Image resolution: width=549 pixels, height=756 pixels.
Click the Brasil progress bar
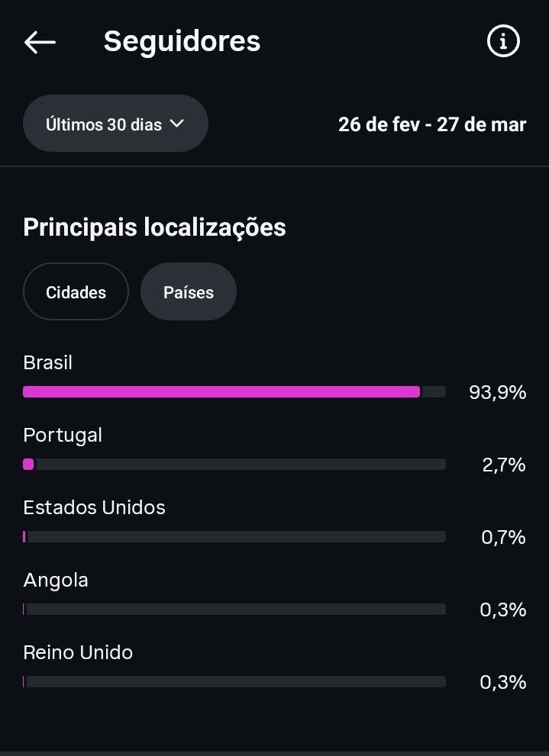234,392
